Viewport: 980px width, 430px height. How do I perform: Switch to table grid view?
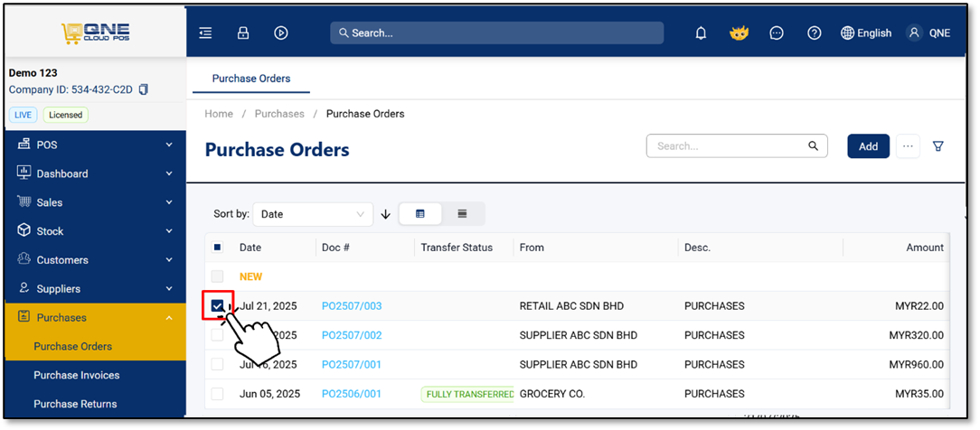tap(420, 213)
